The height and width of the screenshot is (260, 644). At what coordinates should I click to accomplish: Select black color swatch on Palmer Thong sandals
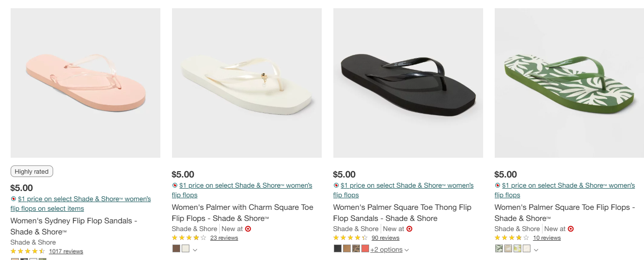pyautogui.click(x=338, y=249)
